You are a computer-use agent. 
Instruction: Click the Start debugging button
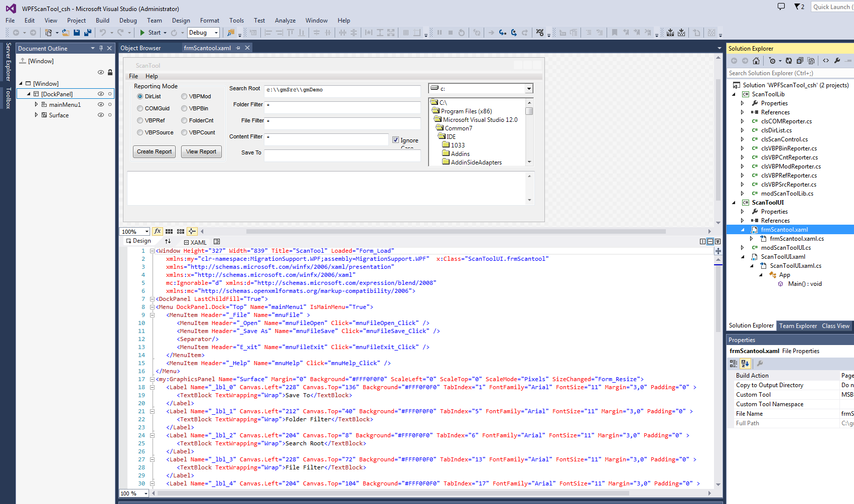[150, 33]
